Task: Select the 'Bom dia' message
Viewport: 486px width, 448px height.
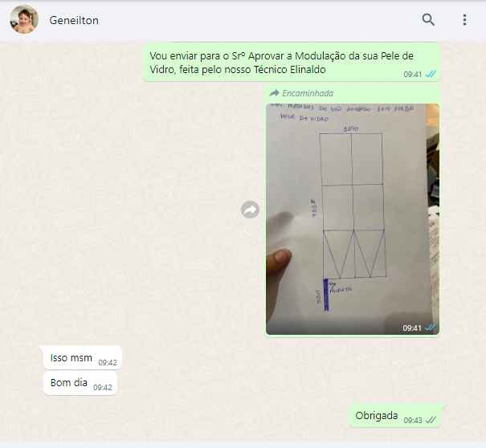Action: tap(80, 383)
